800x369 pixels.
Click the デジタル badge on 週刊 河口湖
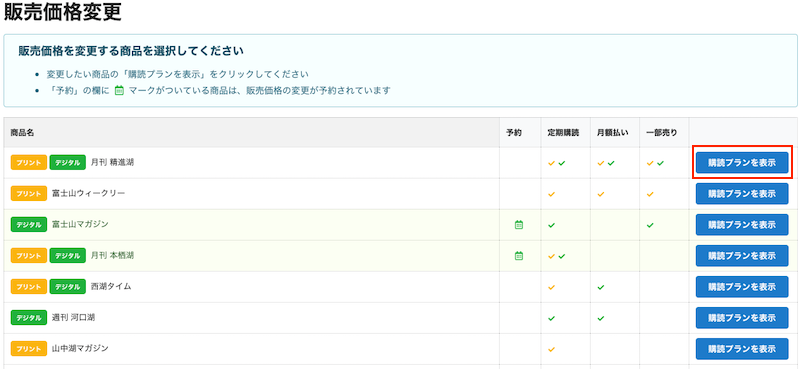coord(29,318)
